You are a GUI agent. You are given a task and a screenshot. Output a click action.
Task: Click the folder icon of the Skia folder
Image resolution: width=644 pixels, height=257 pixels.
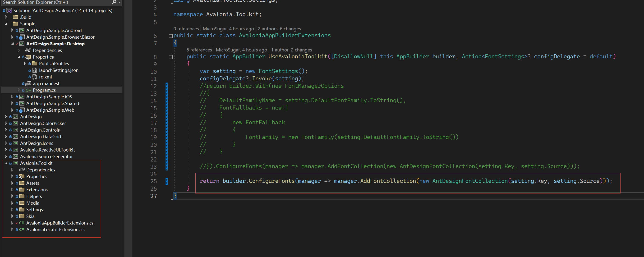21,216
